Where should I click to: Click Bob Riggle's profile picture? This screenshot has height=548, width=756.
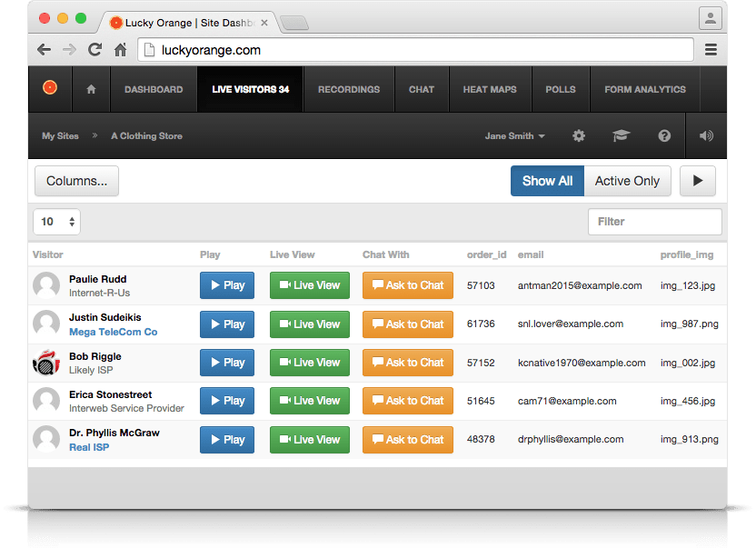(x=46, y=363)
